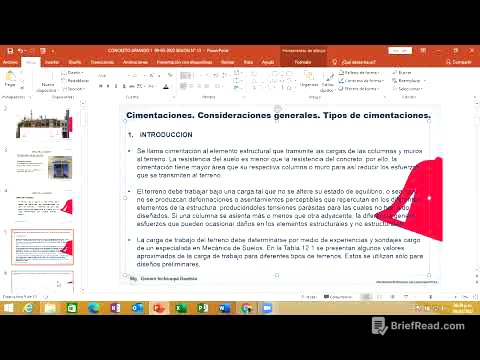This screenshot has height=360, width=480.
Task: Open Excel from taskbar
Action: click(x=181, y=308)
